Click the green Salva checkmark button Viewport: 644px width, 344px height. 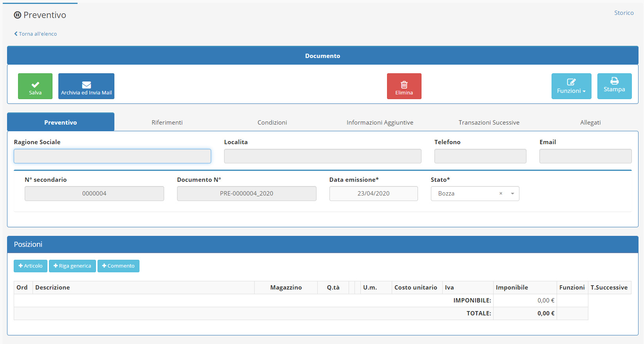[35, 86]
